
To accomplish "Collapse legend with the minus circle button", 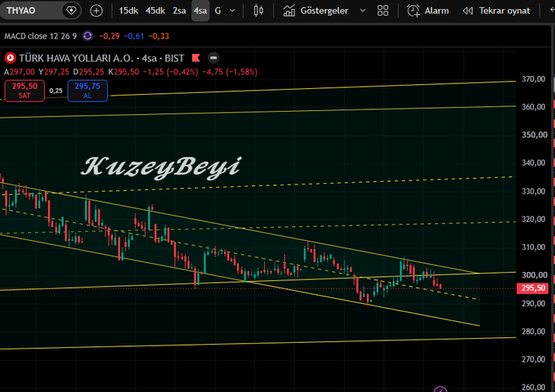I will [x=213, y=58].
